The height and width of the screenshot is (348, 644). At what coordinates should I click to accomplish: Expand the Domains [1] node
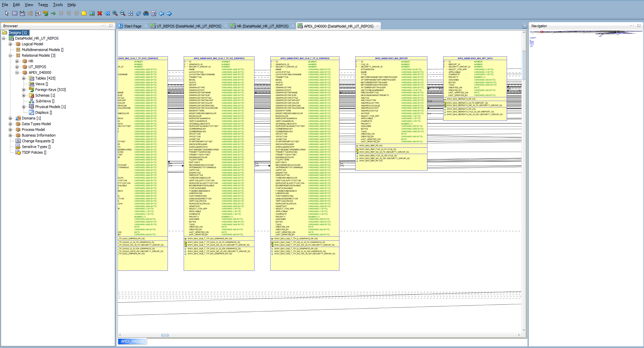tap(10, 118)
